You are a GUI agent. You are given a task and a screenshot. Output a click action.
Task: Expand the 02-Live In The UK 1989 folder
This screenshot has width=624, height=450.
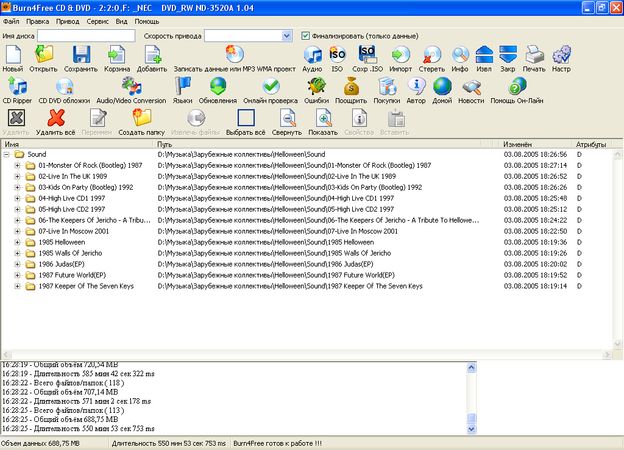pyautogui.click(x=18, y=176)
